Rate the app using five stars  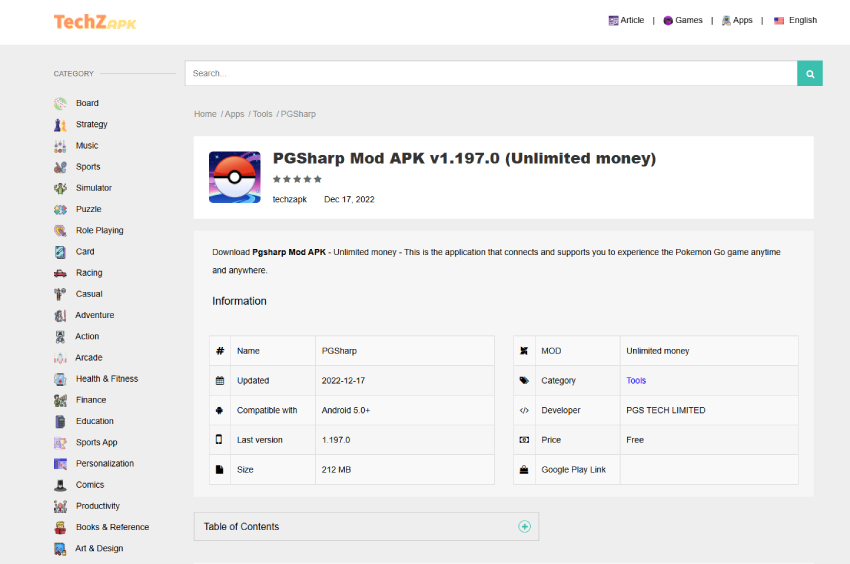[x=297, y=179]
